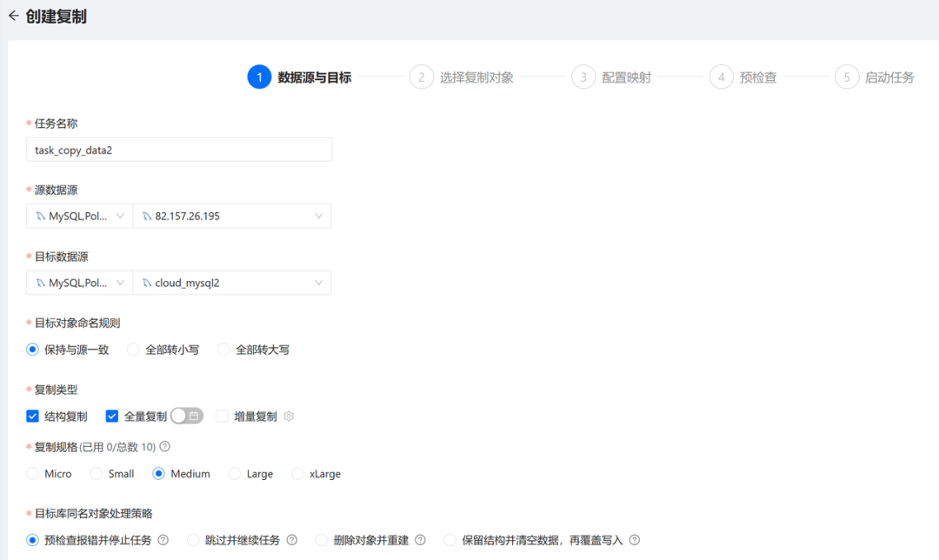Uncheck the 结构复制 checkbox

(33, 417)
